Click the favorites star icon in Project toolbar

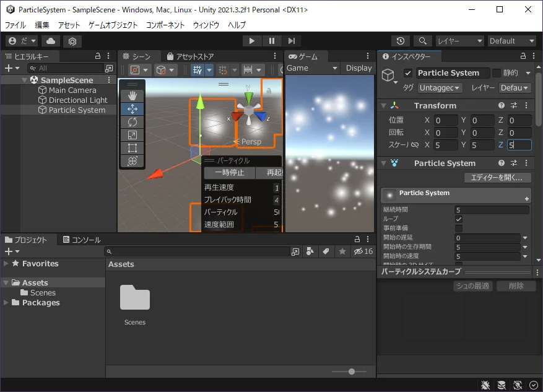(342, 251)
